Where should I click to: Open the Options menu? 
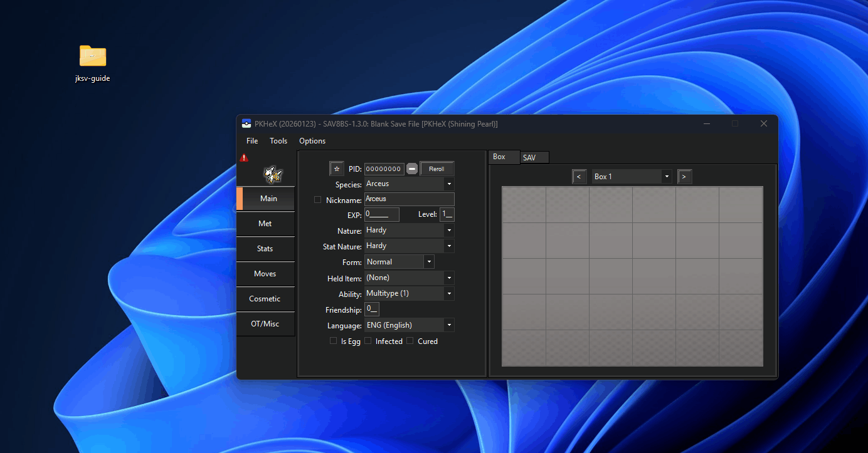[312, 141]
